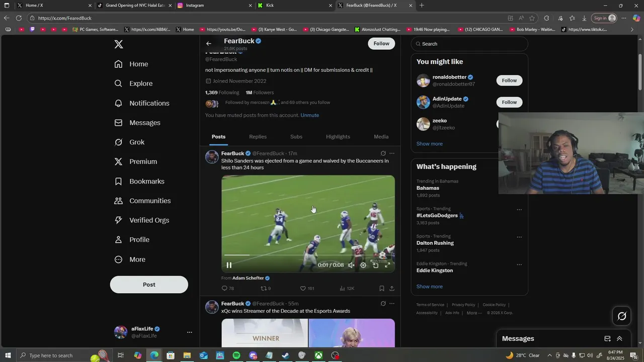This screenshot has width=644, height=362.
Task: Open Grok from the sidebar
Action: pyautogui.click(x=129, y=142)
